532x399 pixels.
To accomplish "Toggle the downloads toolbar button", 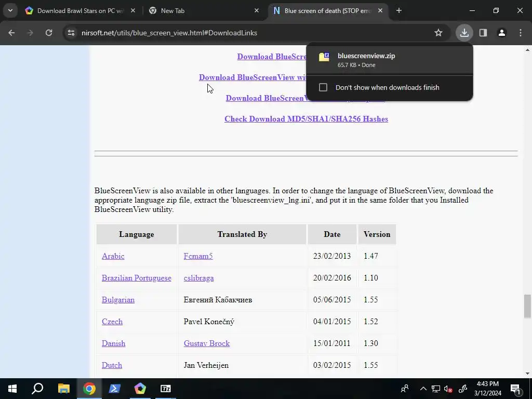I will coord(464,33).
